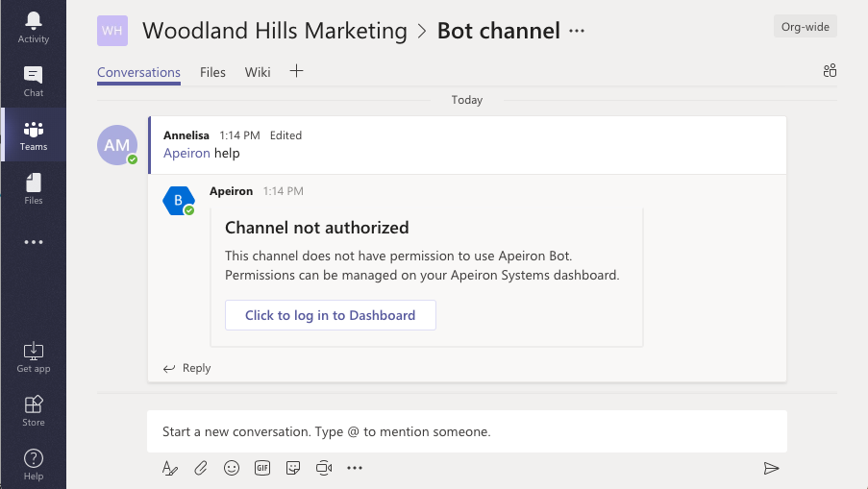Open sticker picker
This screenshot has width=868, height=489.
[293, 468]
